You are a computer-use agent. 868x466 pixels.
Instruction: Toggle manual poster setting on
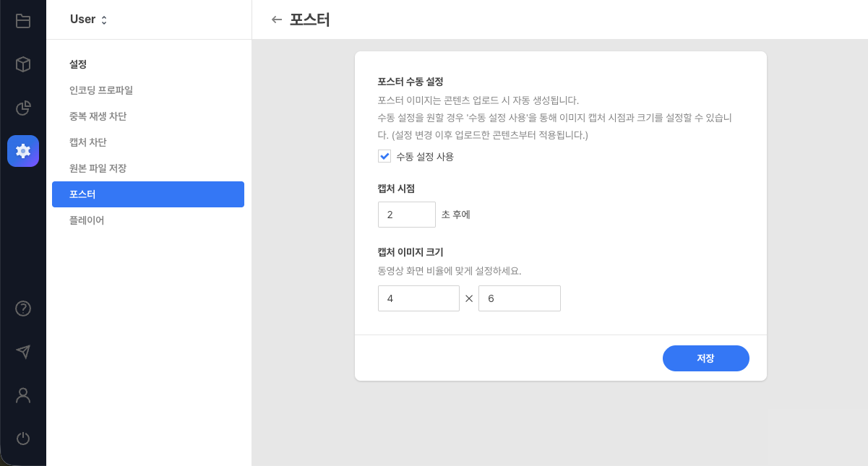[384, 156]
